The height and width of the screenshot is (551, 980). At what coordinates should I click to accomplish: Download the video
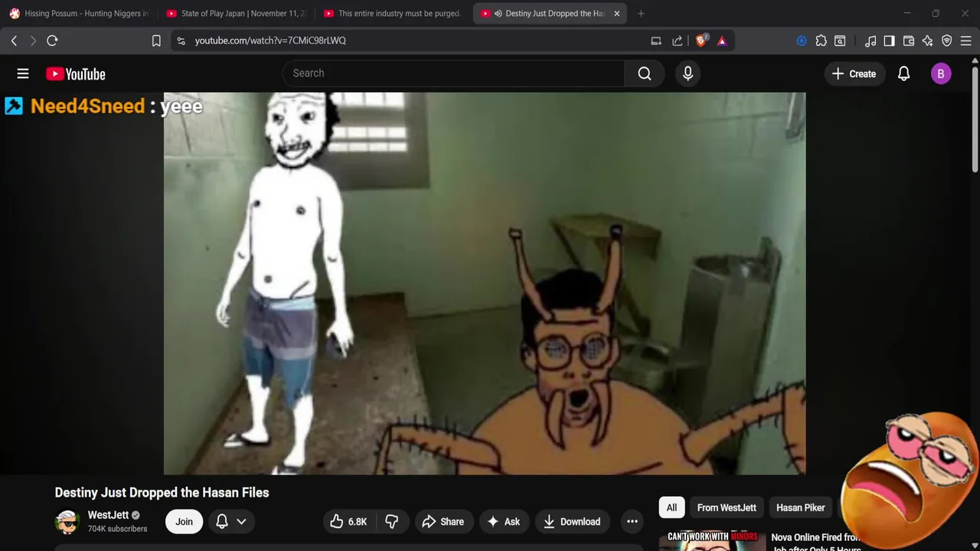(573, 522)
